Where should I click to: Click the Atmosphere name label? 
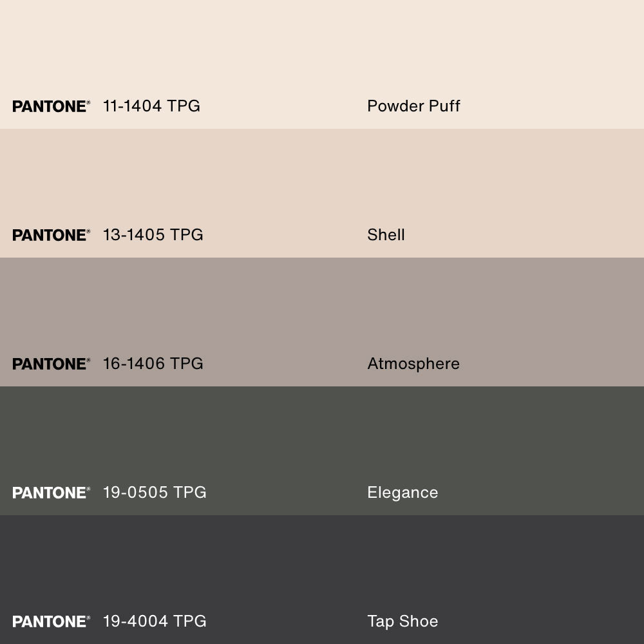413,364
